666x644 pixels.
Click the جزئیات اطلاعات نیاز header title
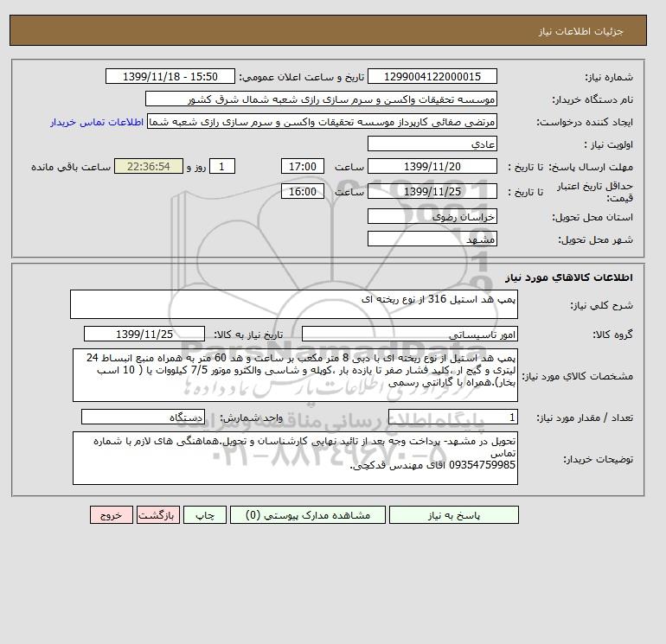coord(580,32)
